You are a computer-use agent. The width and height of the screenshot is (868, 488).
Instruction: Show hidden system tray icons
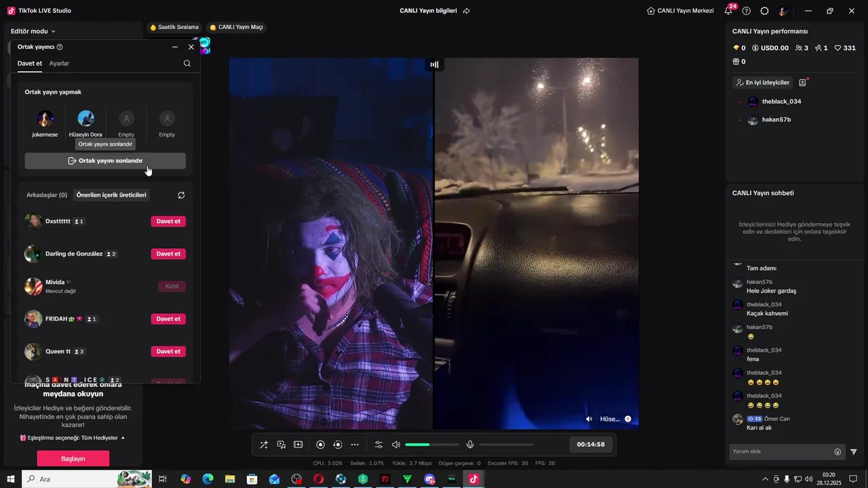pos(766,479)
